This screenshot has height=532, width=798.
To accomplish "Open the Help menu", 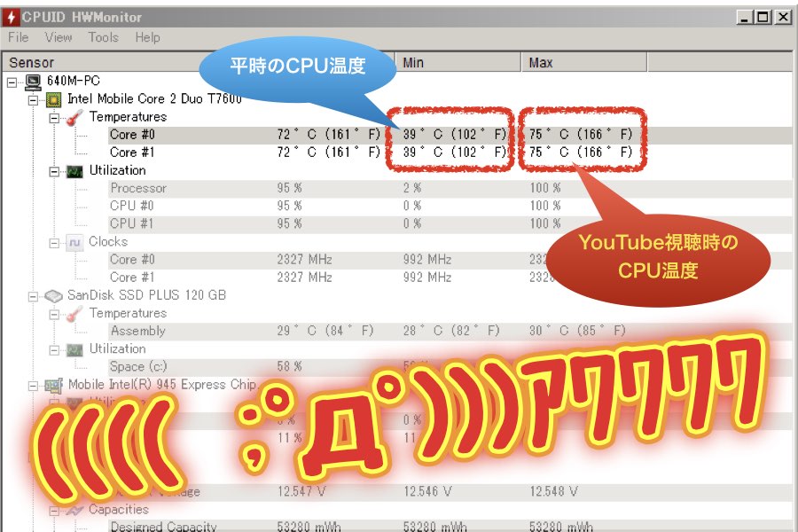I will tap(147, 37).
